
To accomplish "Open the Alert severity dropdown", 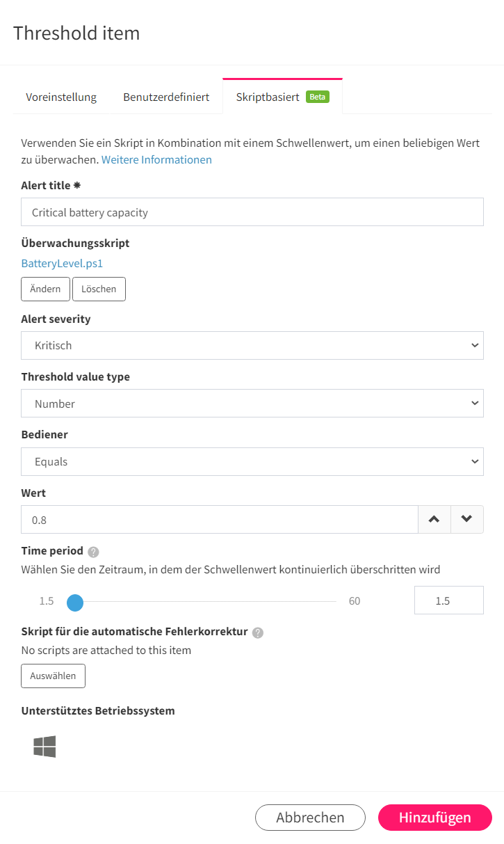I will point(252,345).
